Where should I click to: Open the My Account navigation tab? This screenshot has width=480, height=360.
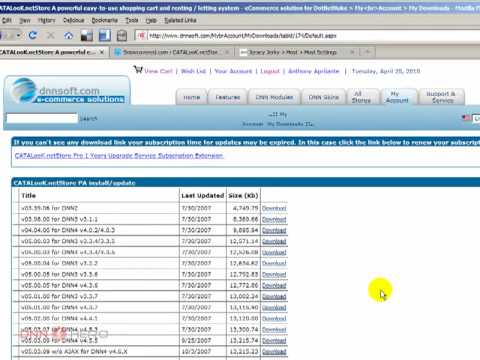point(397,97)
